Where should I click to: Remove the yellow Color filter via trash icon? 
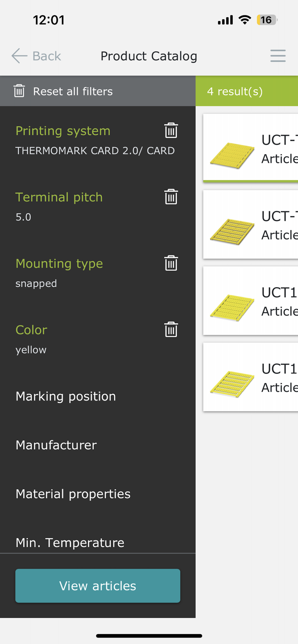(171, 329)
